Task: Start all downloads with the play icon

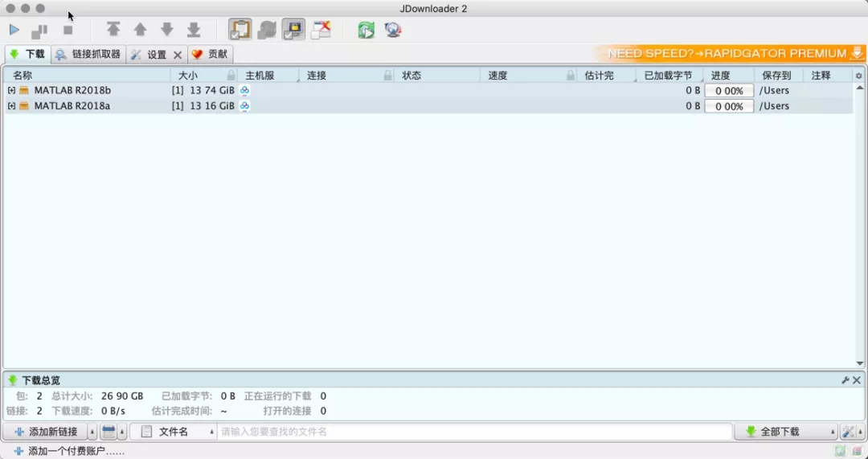Action: 14,30
